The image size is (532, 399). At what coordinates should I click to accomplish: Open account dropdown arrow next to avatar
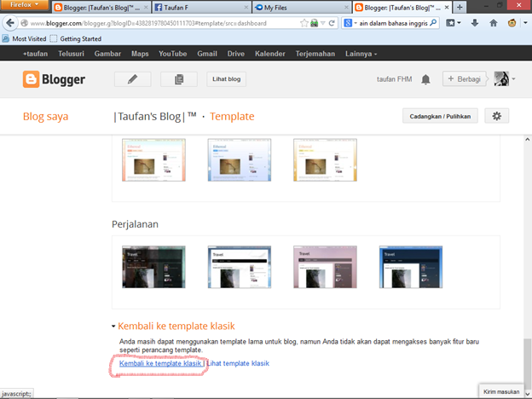point(513,79)
